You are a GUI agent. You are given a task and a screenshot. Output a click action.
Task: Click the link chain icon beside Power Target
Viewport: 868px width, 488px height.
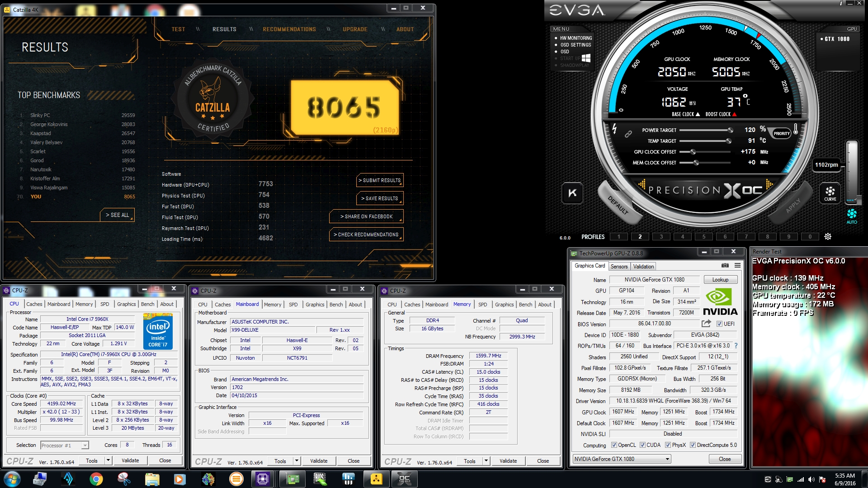[x=628, y=134]
